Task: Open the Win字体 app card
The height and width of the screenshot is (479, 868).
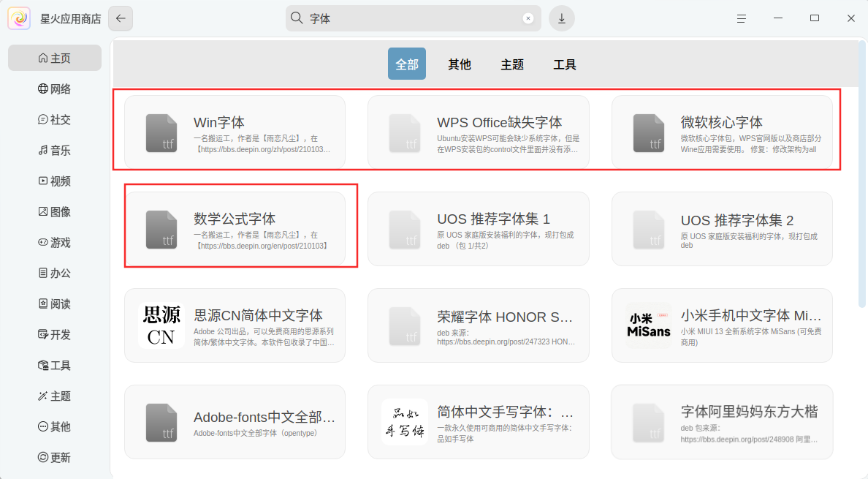Action: pyautogui.click(x=235, y=132)
